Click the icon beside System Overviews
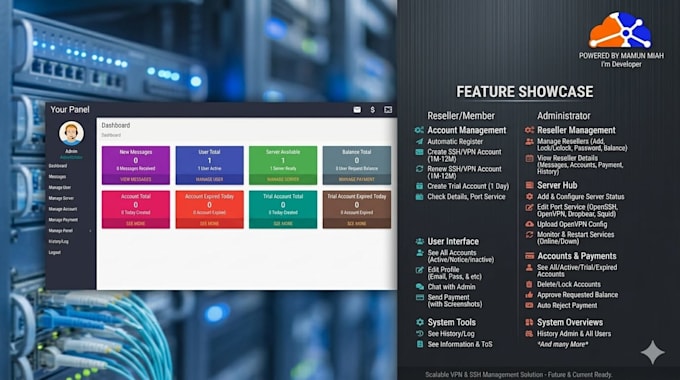 click(530, 322)
